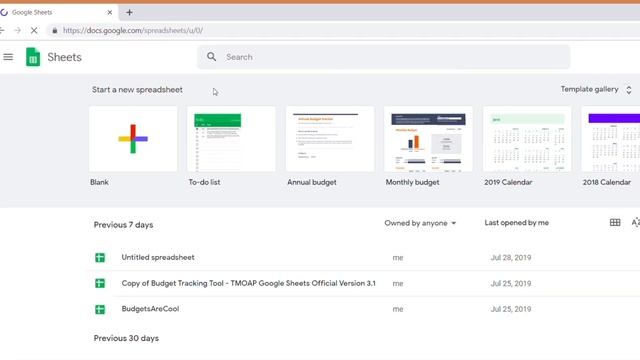Click the Previous 7 days heading

123,225
